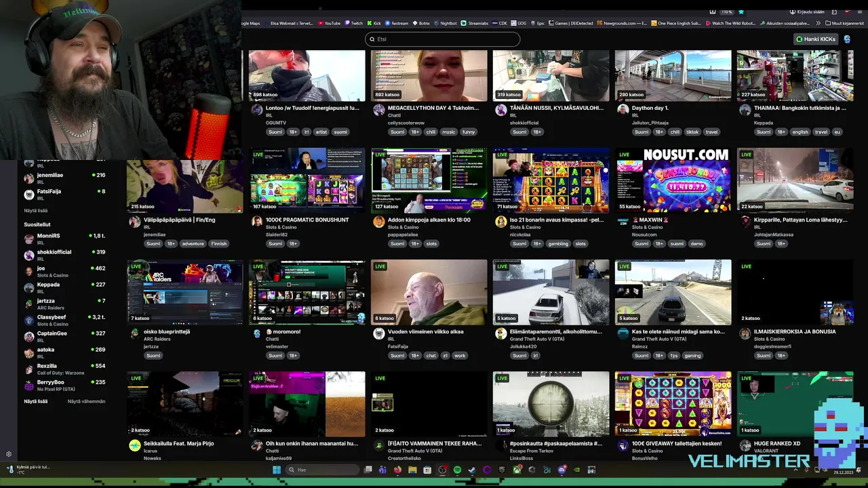This screenshot has width=868, height=488.
Task: Click the artist tag under OGUMTV stream
Action: click(x=321, y=131)
